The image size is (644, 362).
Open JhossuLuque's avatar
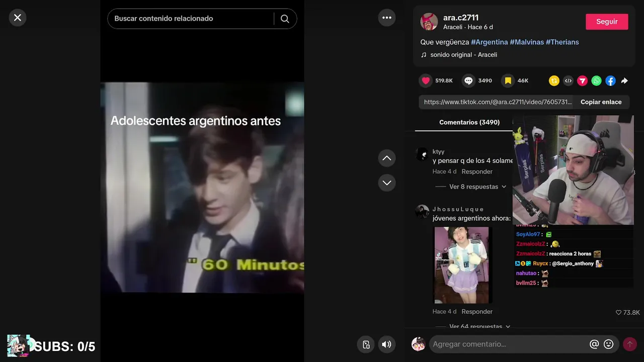[x=422, y=212]
